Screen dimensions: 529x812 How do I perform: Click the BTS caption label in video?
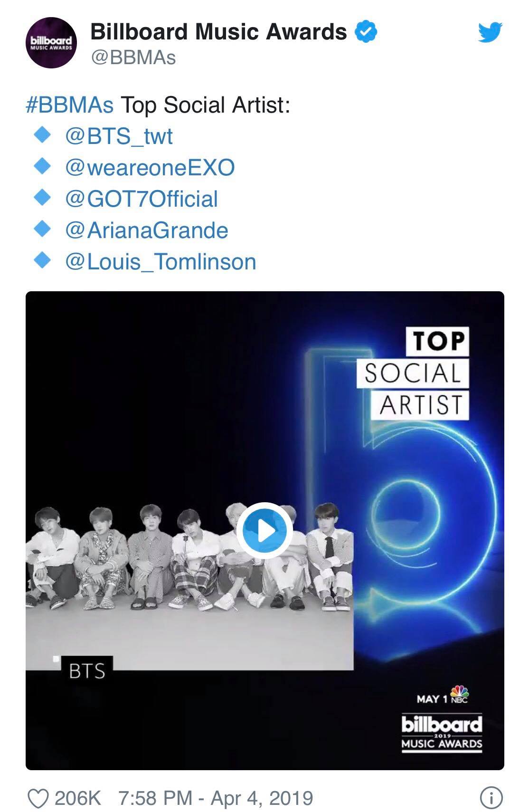coord(87,671)
